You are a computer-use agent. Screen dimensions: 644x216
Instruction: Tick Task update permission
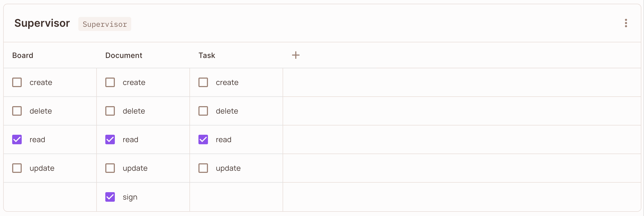coord(203,168)
